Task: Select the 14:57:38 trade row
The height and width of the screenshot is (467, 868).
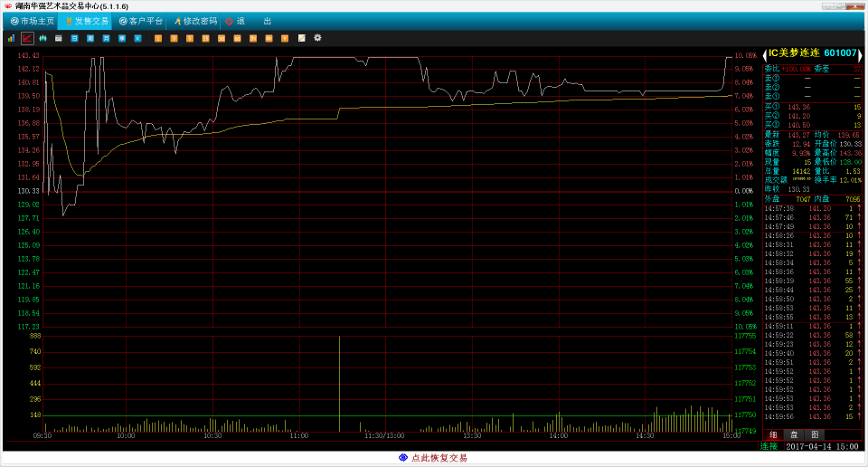Action: (813, 209)
